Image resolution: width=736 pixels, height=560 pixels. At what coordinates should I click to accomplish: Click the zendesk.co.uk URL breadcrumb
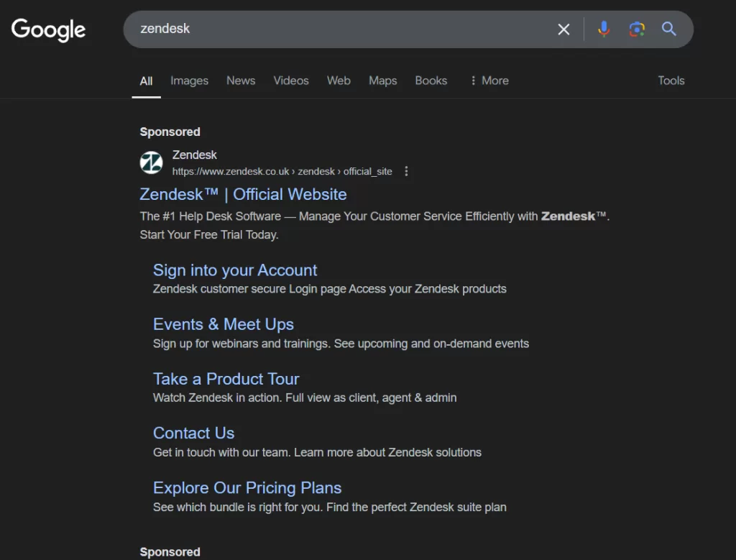coord(282,172)
